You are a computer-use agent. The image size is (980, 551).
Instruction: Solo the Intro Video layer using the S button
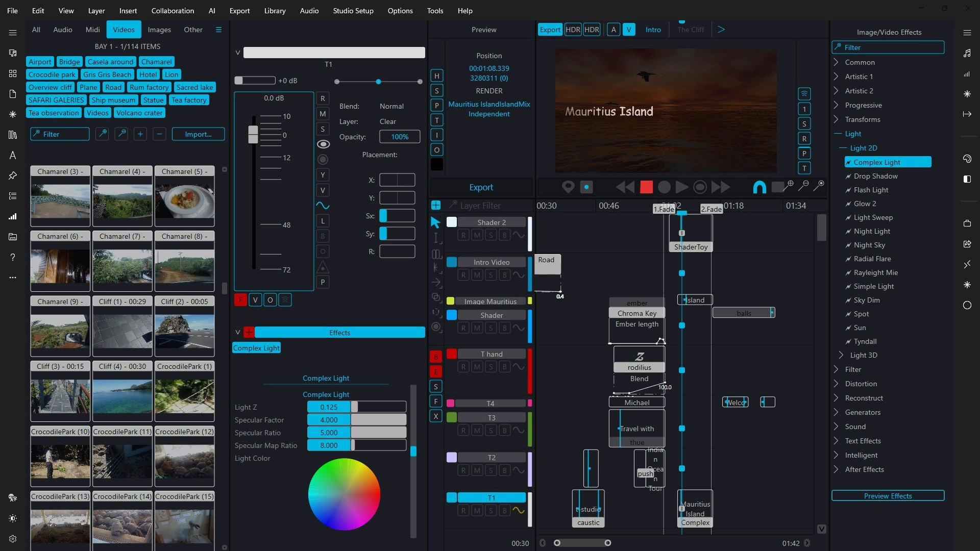click(x=492, y=274)
